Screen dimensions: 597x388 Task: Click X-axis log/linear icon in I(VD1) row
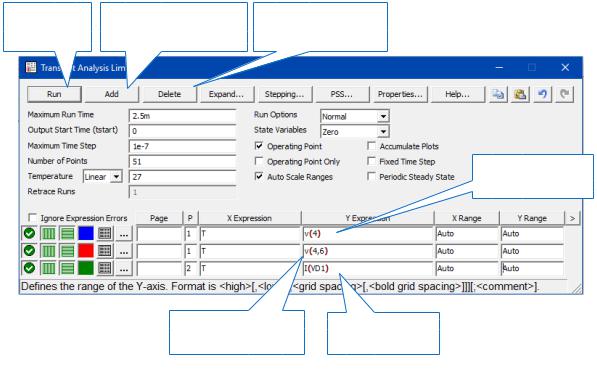48,268
